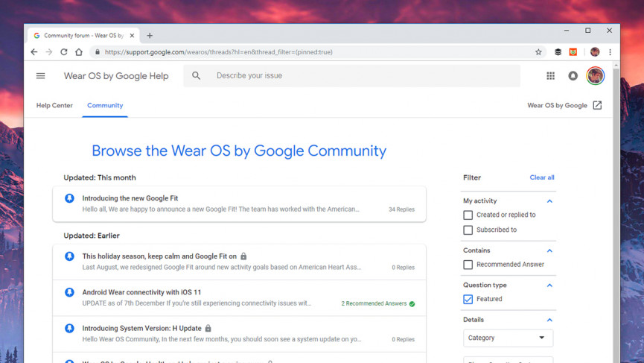644x363 pixels.
Task: Collapse the My activity filter section
Action: coord(549,201)
